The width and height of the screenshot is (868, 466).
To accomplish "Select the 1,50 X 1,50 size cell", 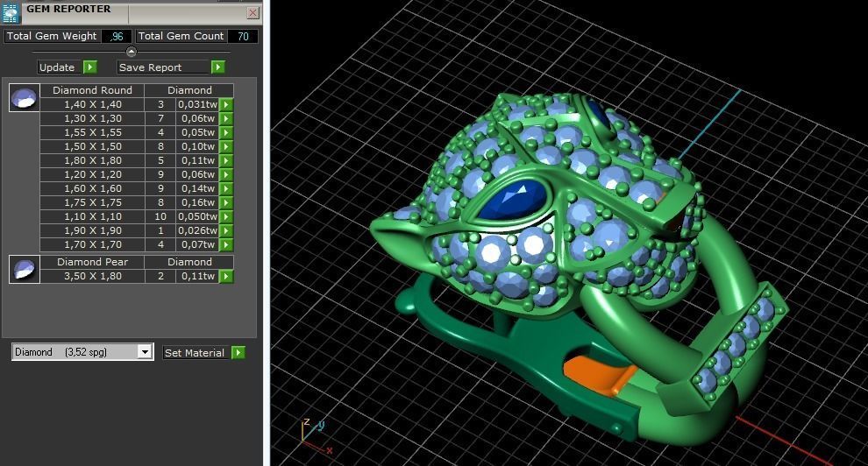I will point(92,146).
